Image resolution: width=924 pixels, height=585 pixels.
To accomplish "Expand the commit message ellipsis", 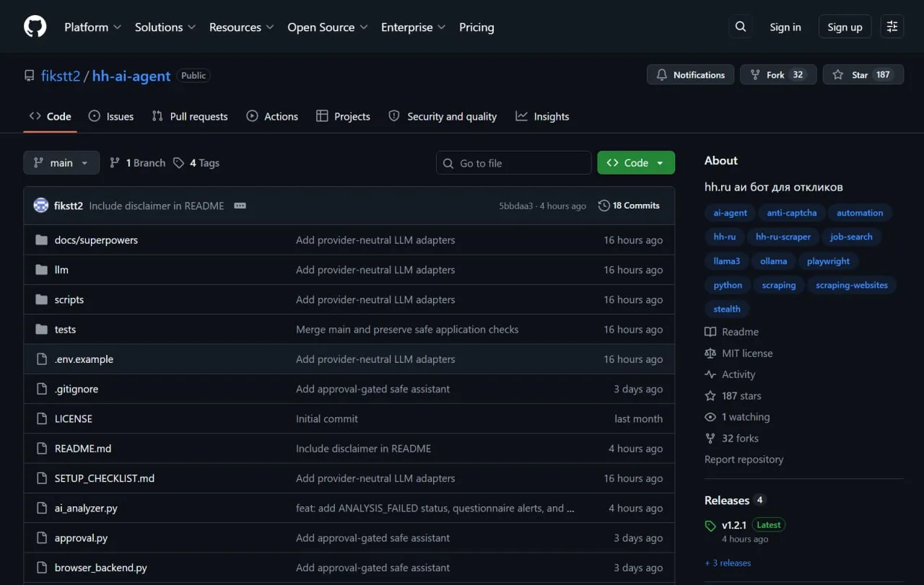I will coord(240,206).
